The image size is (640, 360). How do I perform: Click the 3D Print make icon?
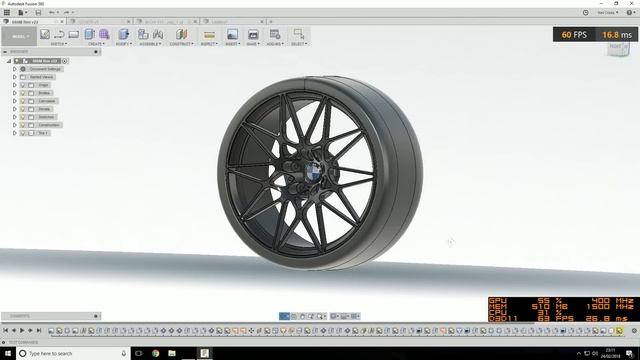(x=253, y=34)
